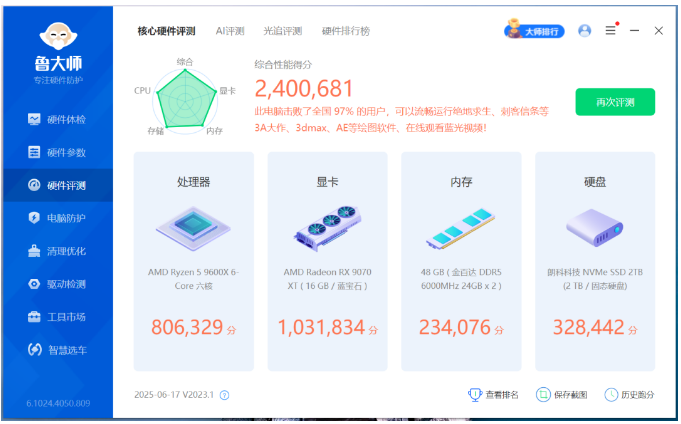Open 工具市场 from the sidebar
Screen dimensions: 681x424
click(57, 317)
